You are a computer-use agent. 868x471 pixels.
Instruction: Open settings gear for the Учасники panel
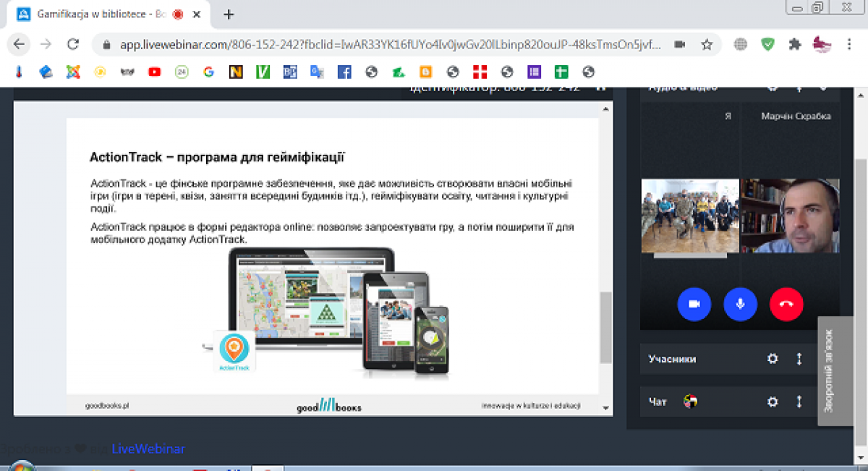point(773,359)
